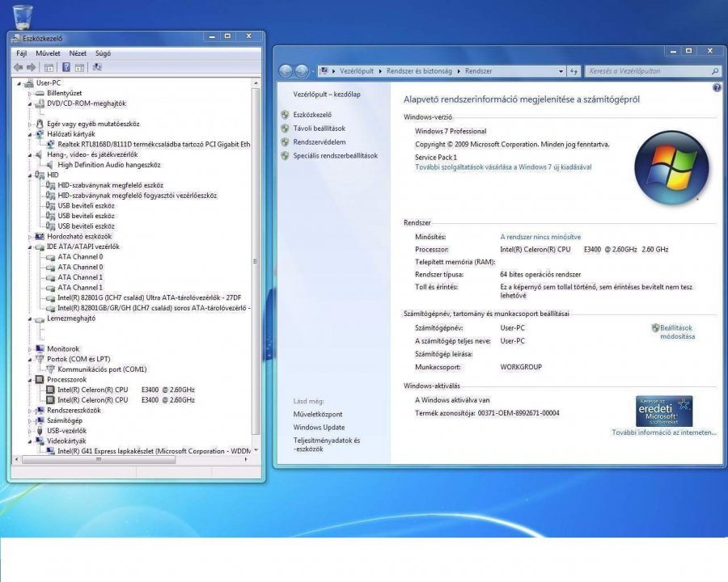Expand the Hordozható eszközök category
Viewport: 728px width, 582px height.
coord(30,237)
